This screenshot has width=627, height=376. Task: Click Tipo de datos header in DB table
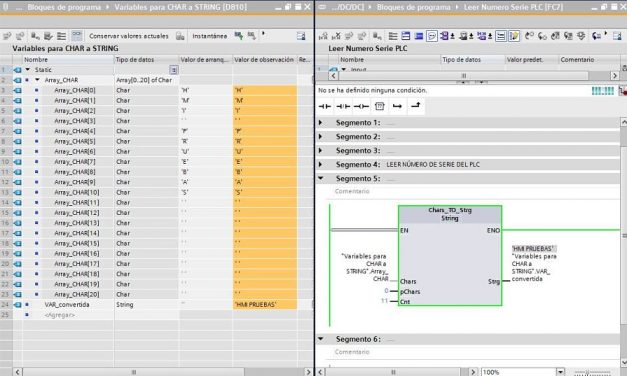[x=146, y=60]
